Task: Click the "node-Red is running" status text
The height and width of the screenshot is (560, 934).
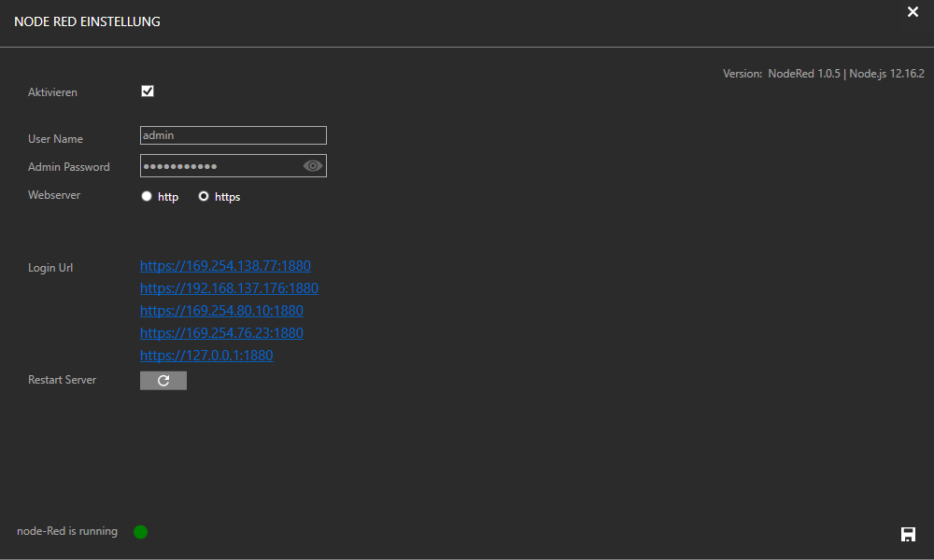Action: tap(67, 532)
